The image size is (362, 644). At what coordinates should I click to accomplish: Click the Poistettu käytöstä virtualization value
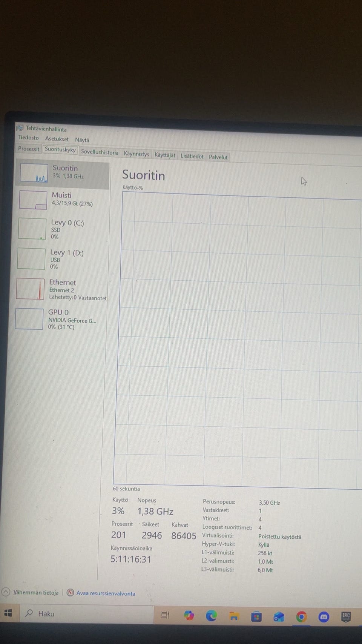click(x=280, y=536)
